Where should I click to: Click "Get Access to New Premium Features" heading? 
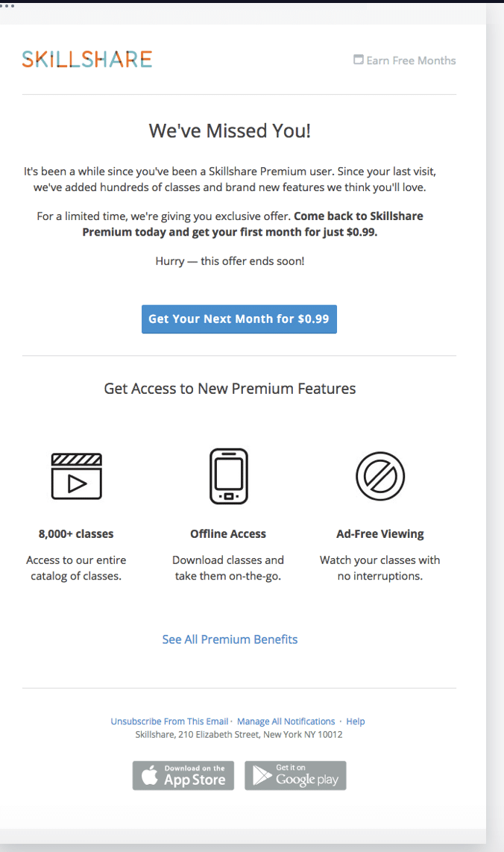coord(230,389)
